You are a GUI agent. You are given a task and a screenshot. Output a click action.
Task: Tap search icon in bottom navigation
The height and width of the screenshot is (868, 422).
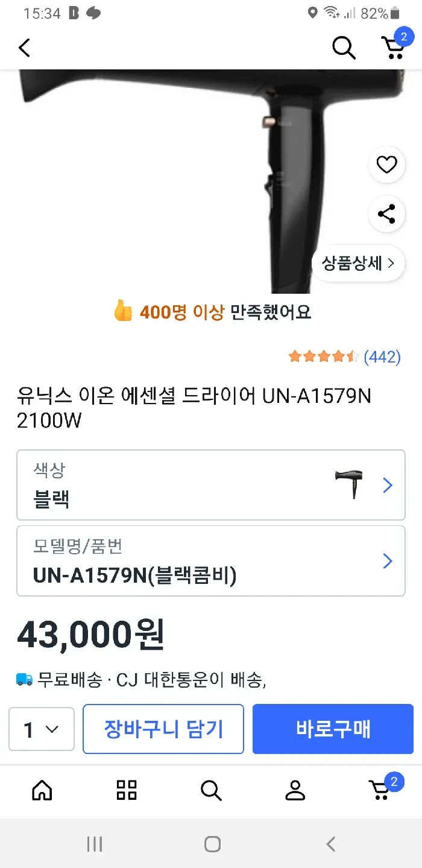211,790
